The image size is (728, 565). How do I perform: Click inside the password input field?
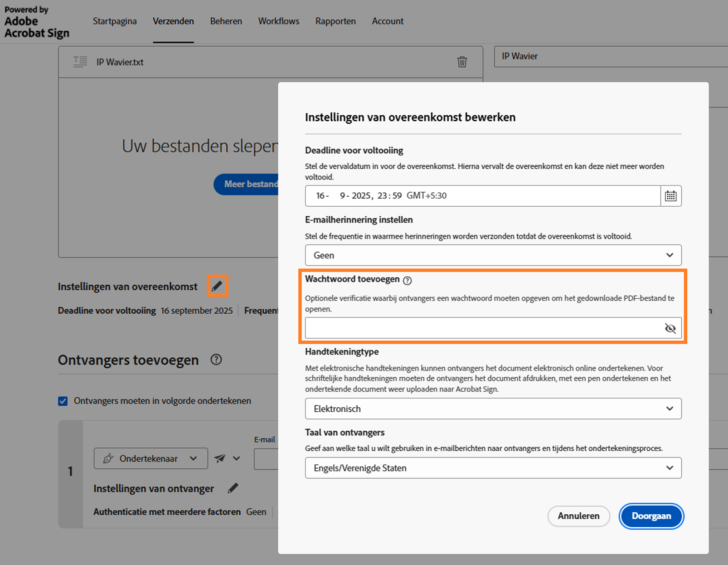click(453, 327)
